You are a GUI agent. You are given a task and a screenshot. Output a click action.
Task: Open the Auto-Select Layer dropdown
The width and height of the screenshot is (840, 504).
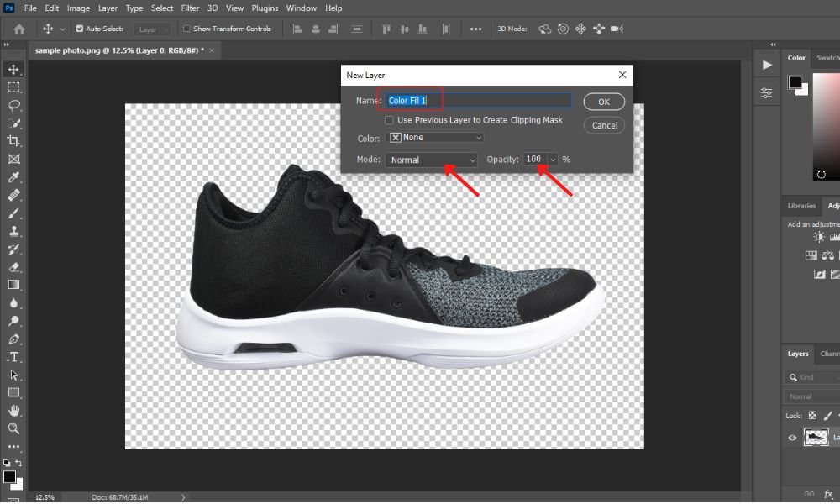(x=152, y=29)
